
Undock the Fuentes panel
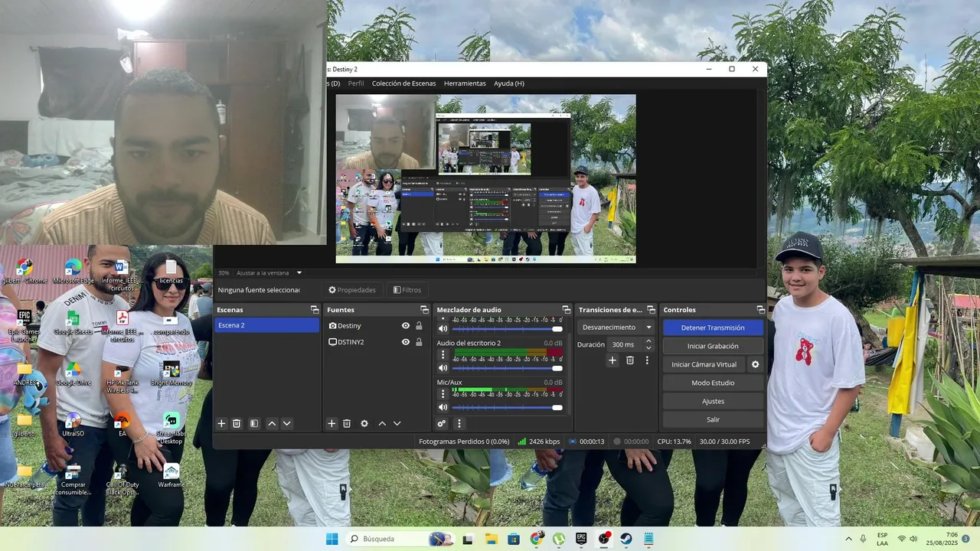point(424,310)
